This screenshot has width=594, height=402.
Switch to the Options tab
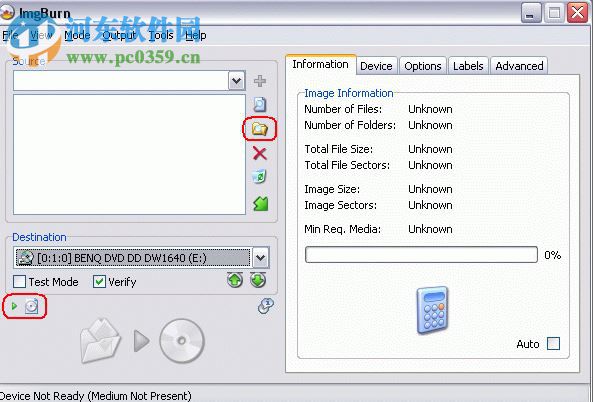tap(423, 66)
